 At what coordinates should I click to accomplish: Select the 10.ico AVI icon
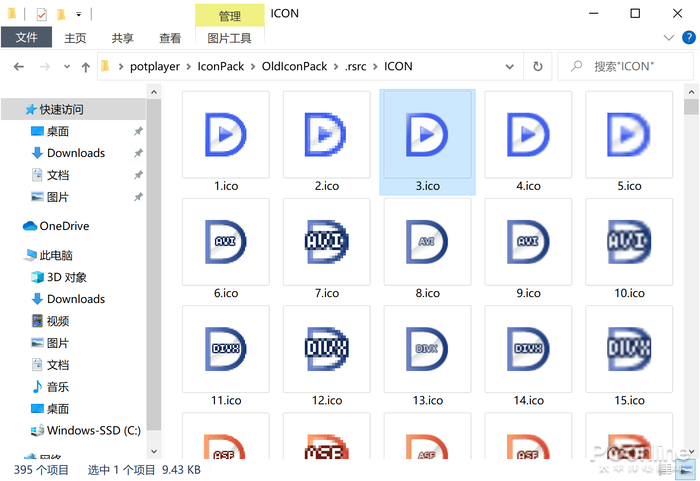tap(629, 242)
